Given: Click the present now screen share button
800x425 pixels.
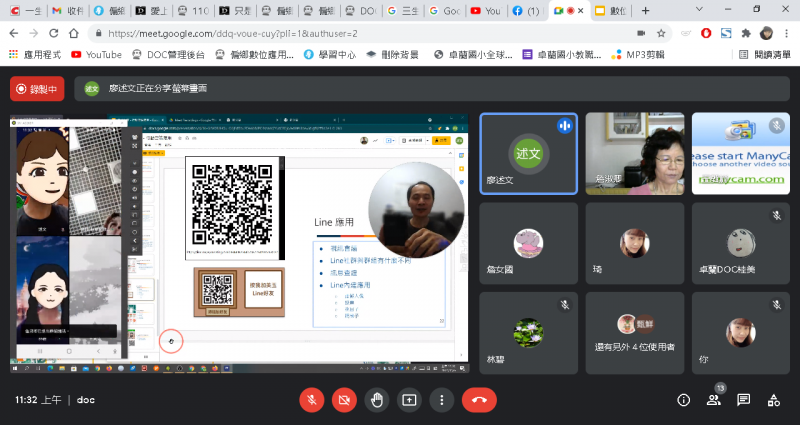Looking at the screenshot, I should coord(409,400).
